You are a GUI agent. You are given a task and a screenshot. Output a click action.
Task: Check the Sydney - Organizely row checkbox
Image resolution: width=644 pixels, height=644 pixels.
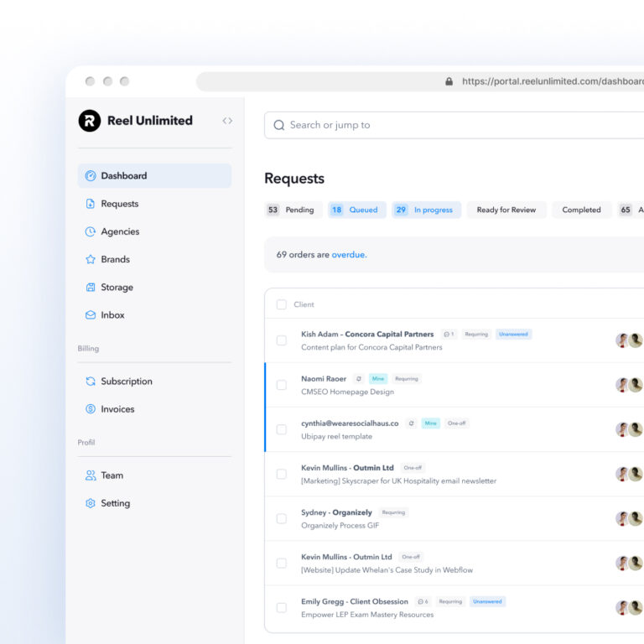(282, 519)
